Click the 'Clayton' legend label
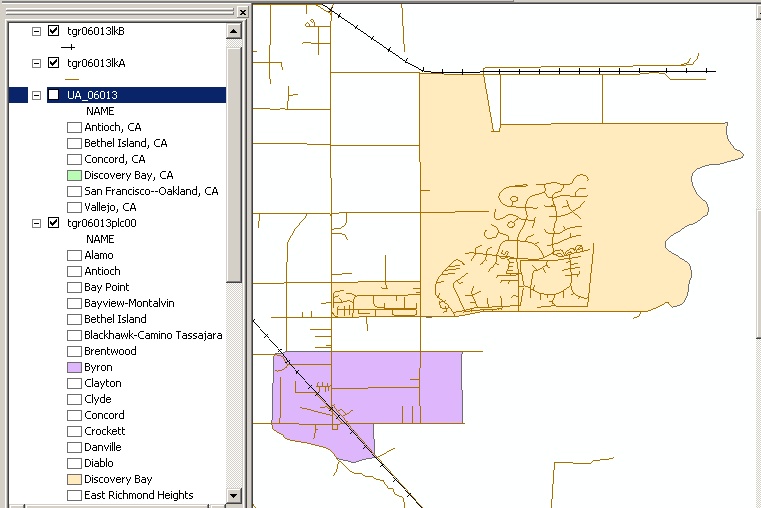 (103, 383)
